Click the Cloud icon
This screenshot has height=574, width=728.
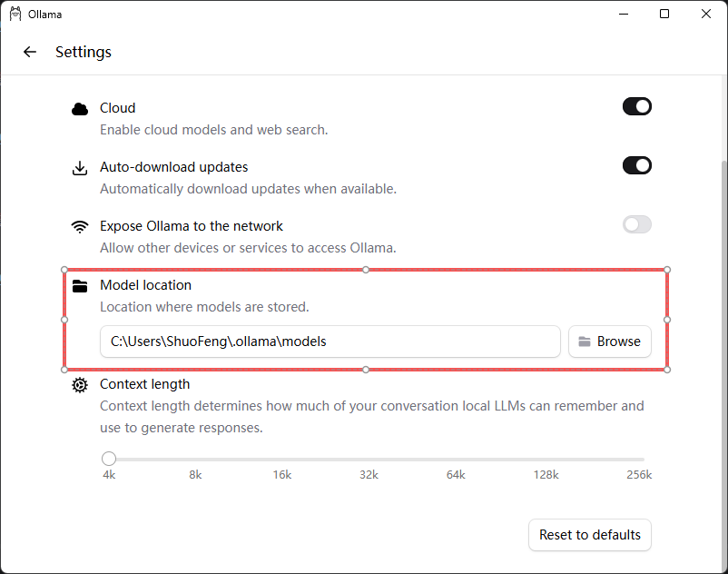80,109
